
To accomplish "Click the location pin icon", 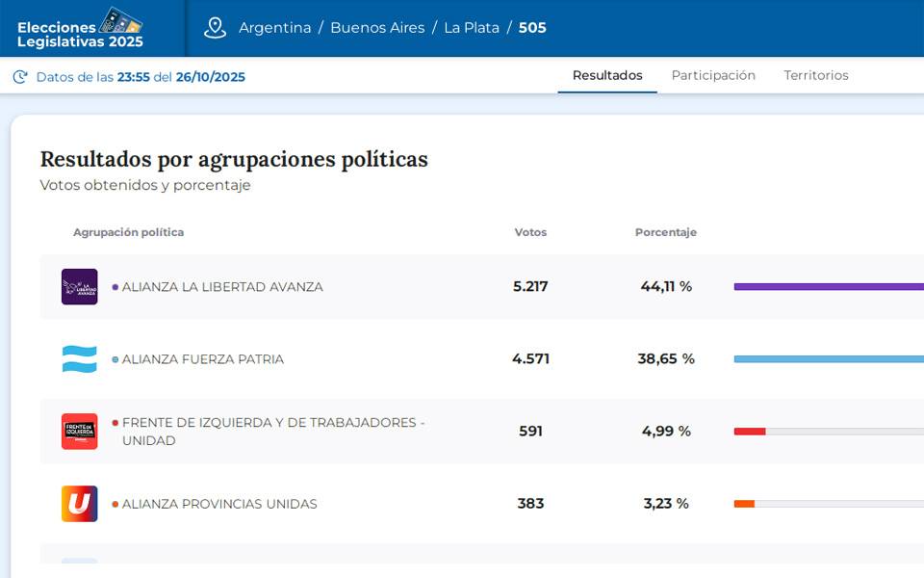I will [x=215, y=28].
